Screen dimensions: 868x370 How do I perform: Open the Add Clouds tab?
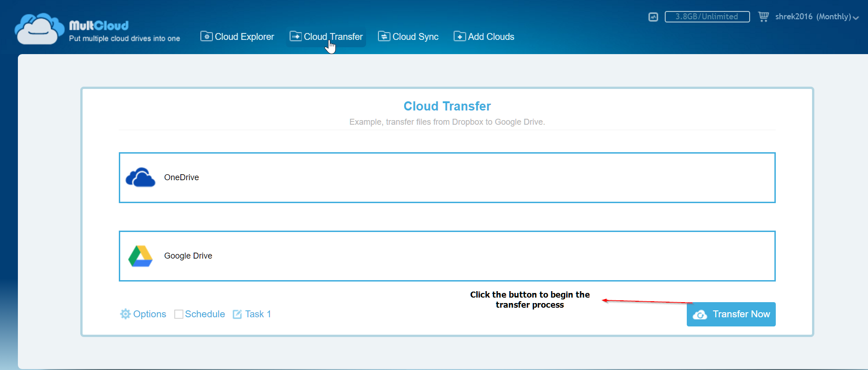pos(484,37)
